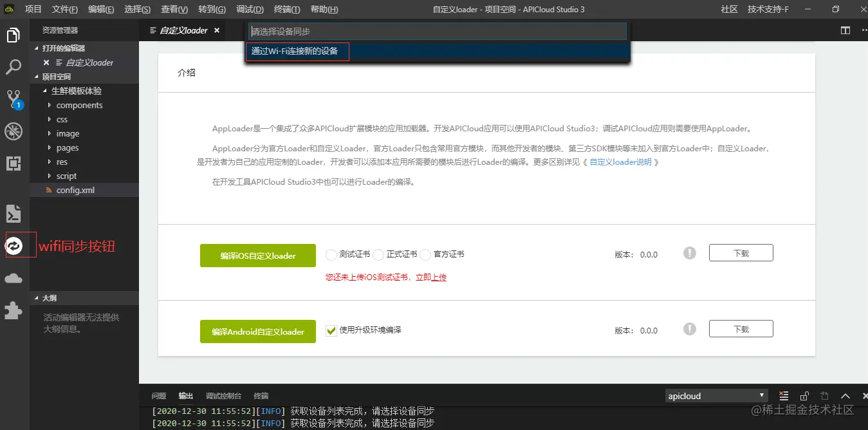Screen dimensions: 868x430
Task: Open the 帮助(H) menu
Action: 324,10
